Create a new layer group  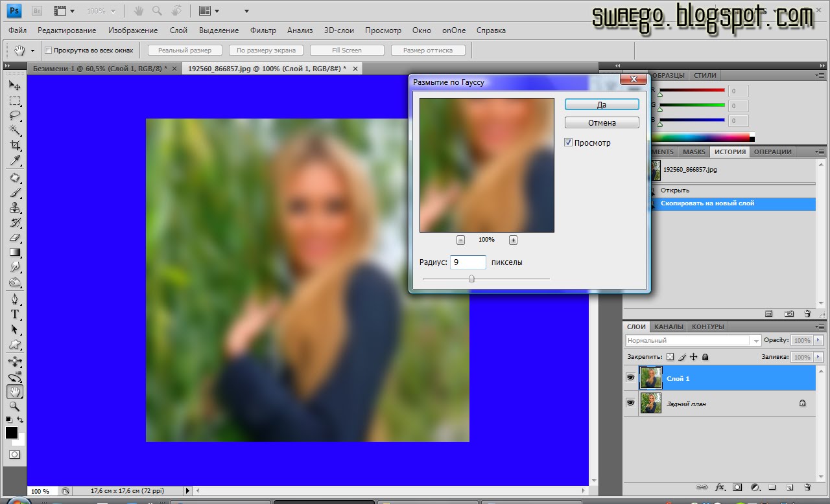[772, 487]
